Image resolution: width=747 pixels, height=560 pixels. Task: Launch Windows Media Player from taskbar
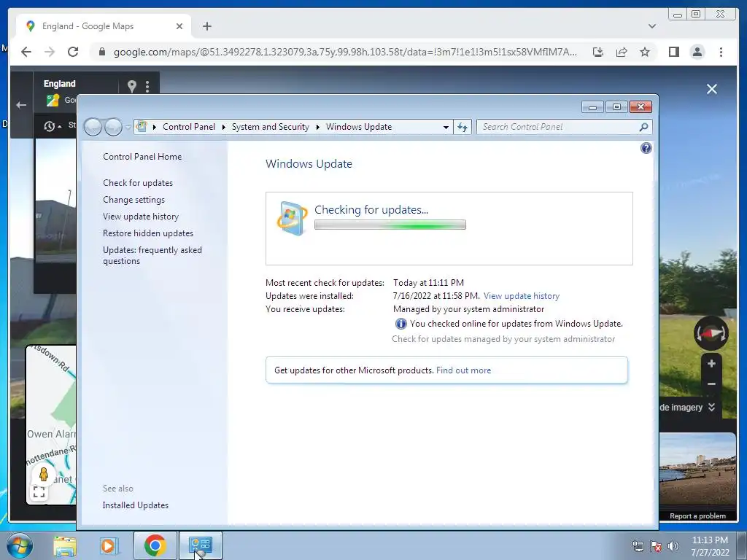(109, 545)
